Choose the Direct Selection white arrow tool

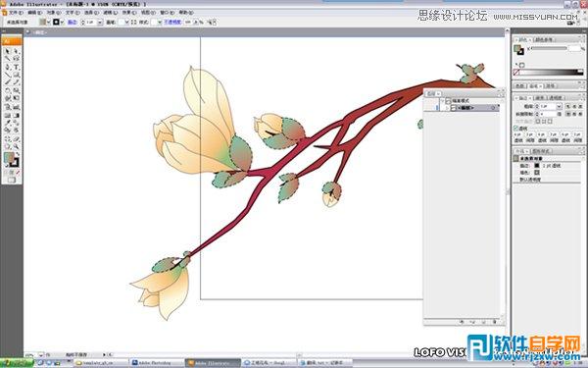(x=16, y=51)
